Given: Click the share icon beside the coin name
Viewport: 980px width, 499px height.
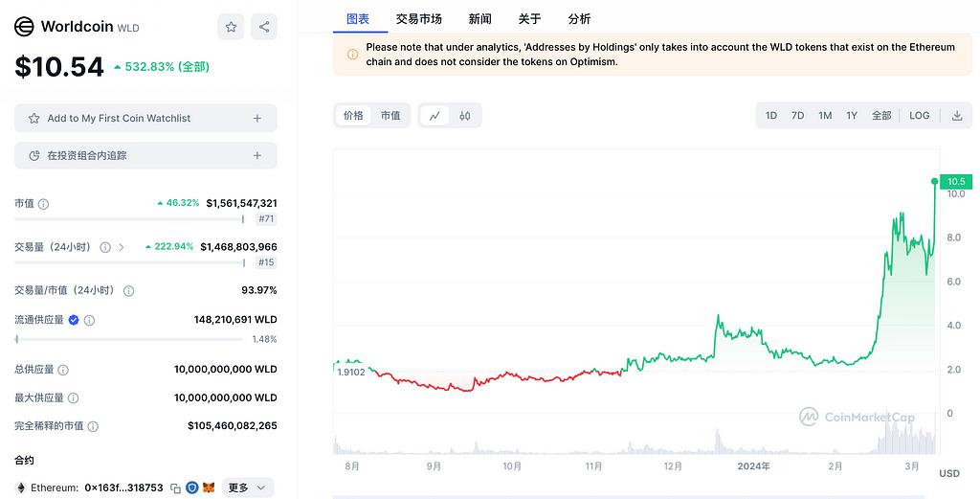Looking at the screenshot, I should point(264,28).
